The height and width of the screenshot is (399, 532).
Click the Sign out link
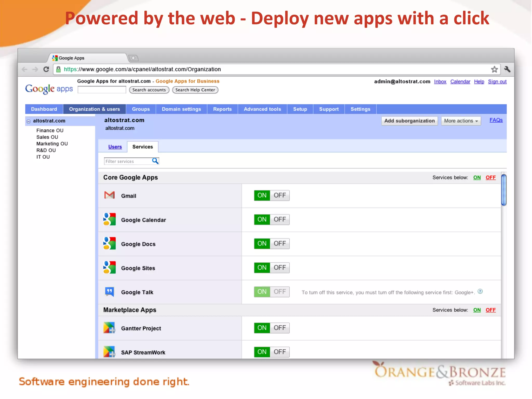click(497, 82)
